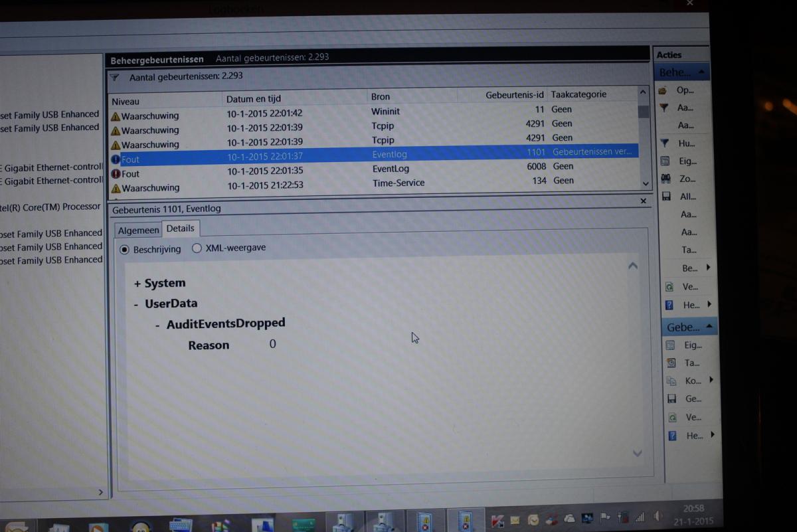Image resolution: width=797 pixels, height=532 pixels.
Task: Switch to the Algemeen tab
Action: tap(139, 230)
